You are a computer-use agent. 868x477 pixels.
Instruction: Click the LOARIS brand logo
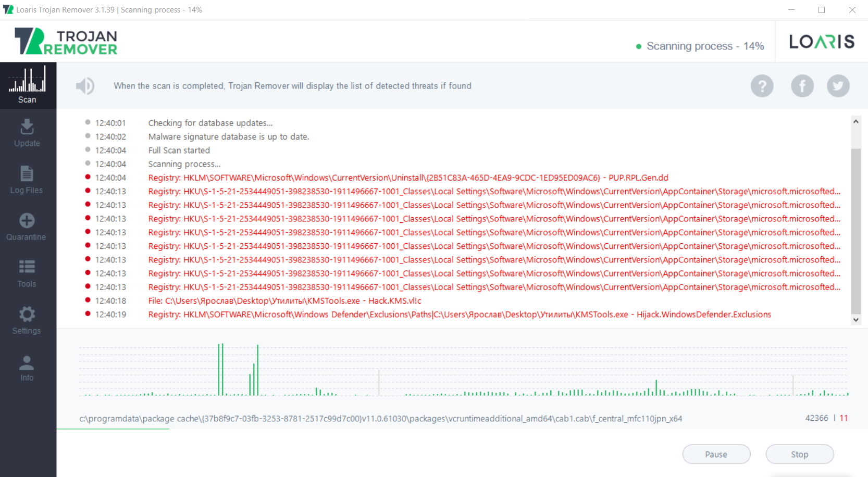(822, 42)
